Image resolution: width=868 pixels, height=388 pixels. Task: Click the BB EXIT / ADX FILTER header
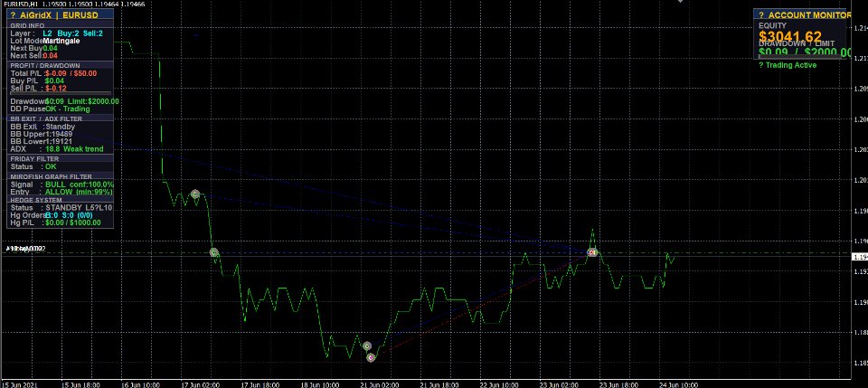[46, 119]
